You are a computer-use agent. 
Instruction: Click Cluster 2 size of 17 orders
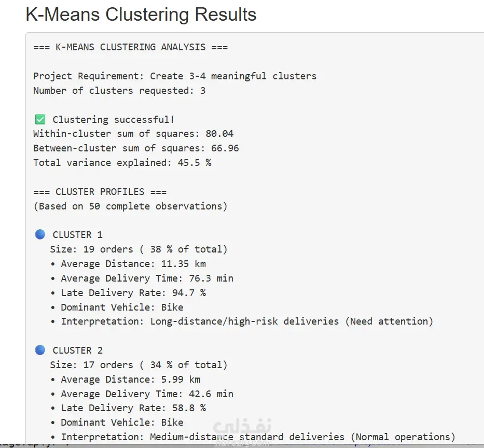(139, 365)
